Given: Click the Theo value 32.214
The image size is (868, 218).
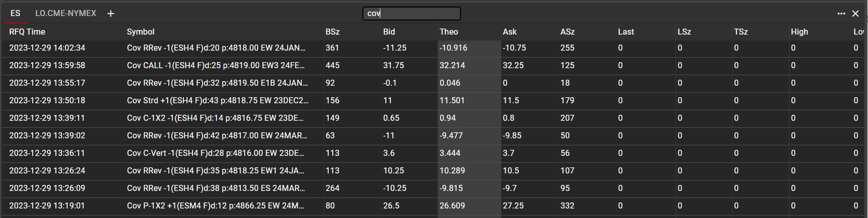Looking at the screenshot, I should click(x=453, y=65).
